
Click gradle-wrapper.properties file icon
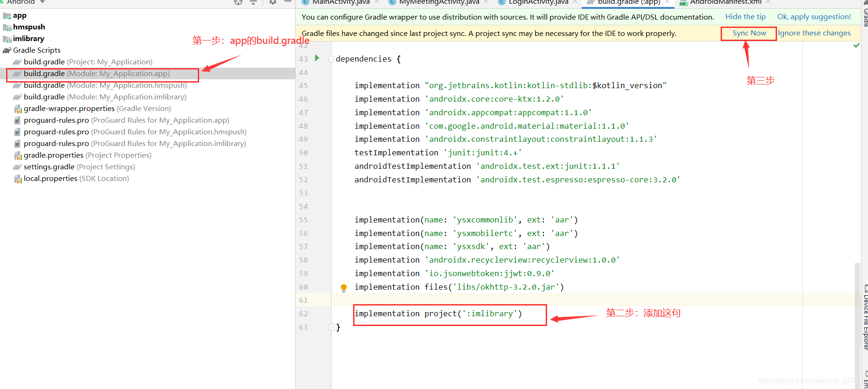coord(18,109)
